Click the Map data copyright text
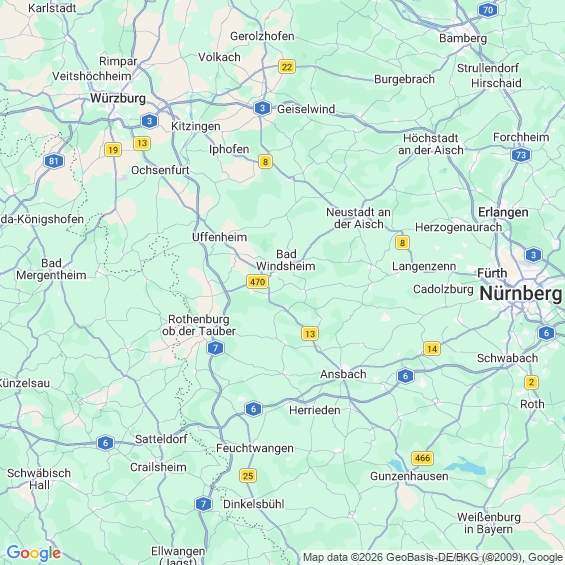Viewport: 565px width, 565px height. tap(433, 557)
